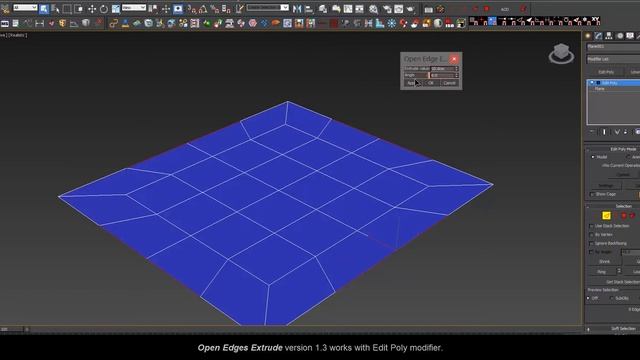The height and width of the screenshot is (360, 640).
Task: Click the Edit Poly modifier set button
Action: tap(606, 72)
